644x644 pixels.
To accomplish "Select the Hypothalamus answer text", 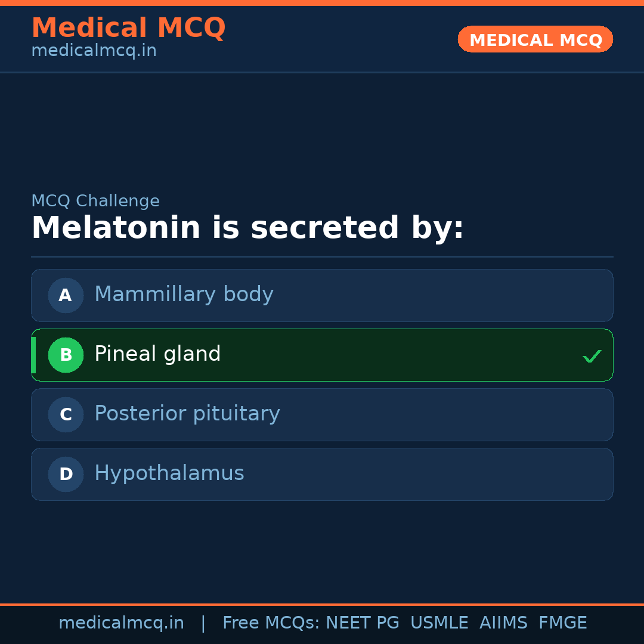I will click(169, 473).
